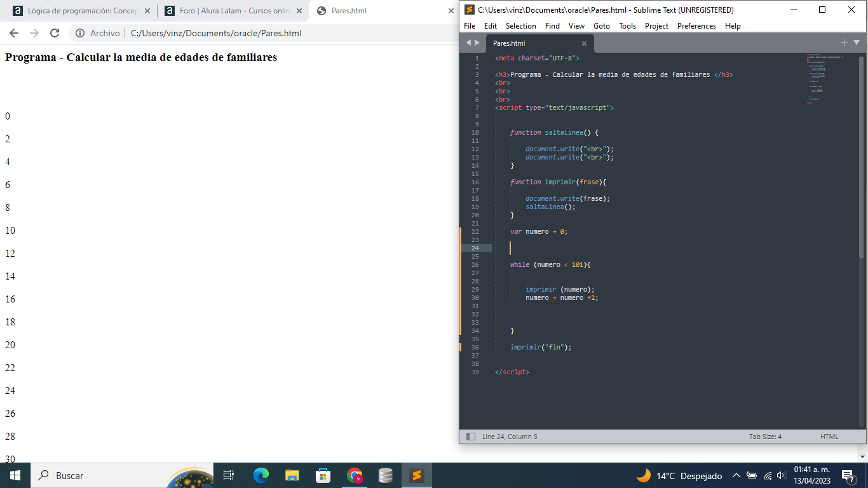Click the down arrow of Chrome's page scrollbar
The width and height of the screenshot is (868, 488).
(862, 457)
